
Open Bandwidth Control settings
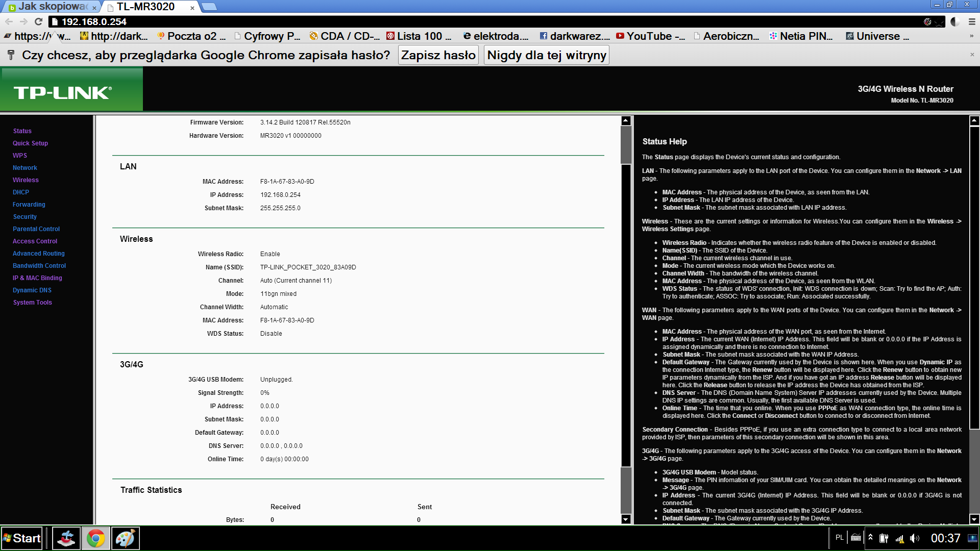(x=39, y=266)
